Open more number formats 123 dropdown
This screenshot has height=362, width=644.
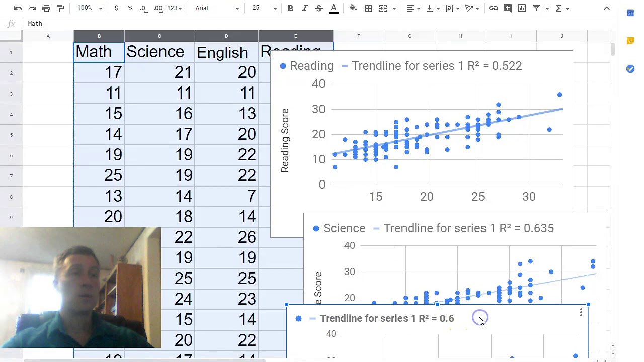[x=176, y=8]
